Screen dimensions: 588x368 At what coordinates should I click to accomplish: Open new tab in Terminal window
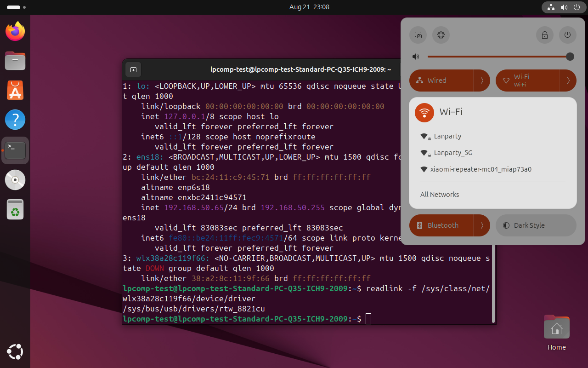133,69
